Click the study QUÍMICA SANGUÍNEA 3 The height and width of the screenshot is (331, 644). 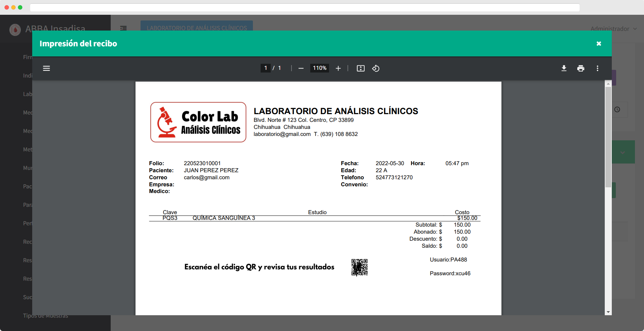point(224,218)
